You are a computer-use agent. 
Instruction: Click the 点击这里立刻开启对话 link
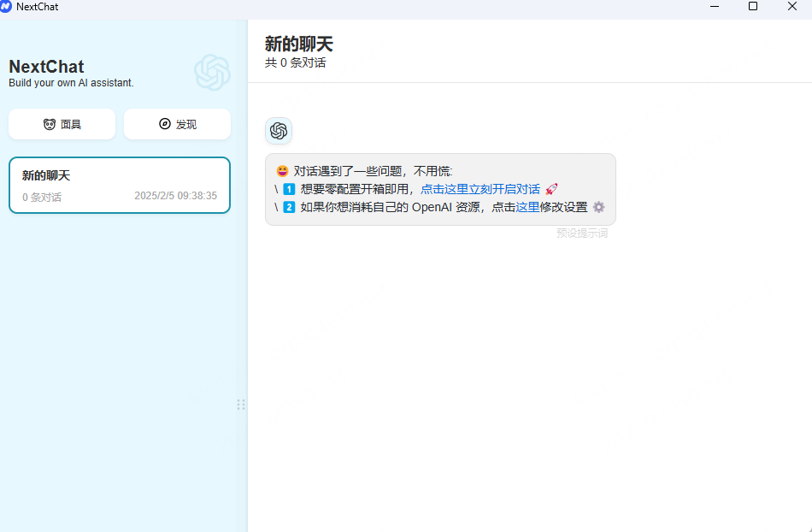[x=480, y=189]
